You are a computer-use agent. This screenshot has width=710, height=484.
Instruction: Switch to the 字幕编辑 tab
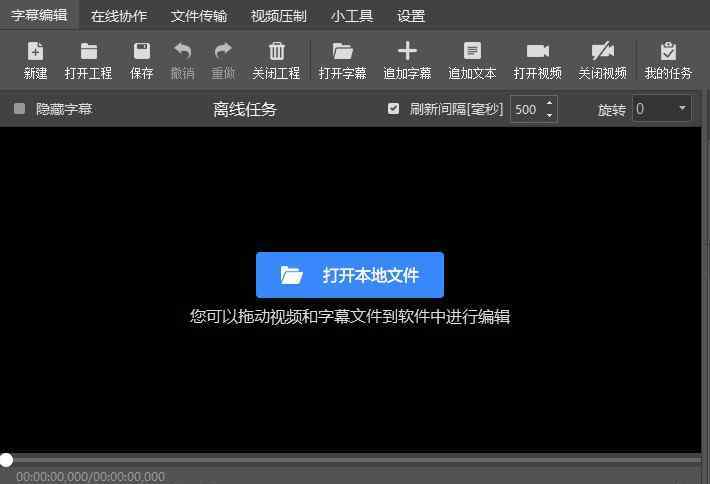coord(39,15)
